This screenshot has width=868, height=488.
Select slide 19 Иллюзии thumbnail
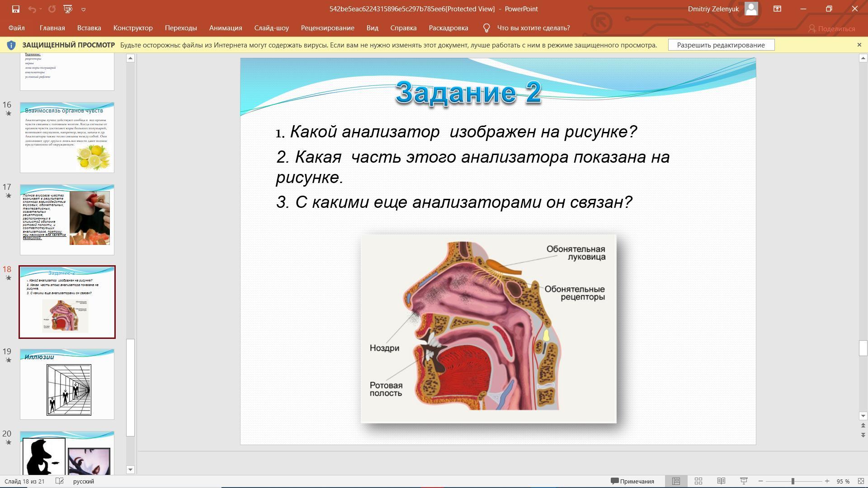click(x=67, y=384)
